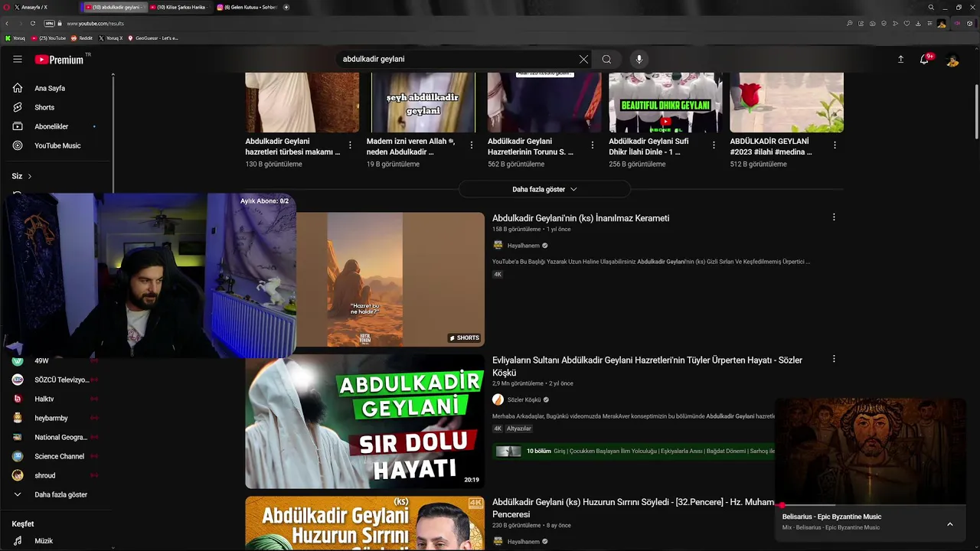The image size is (980, 551).
Task: Click the upload arrow icon in the YouTube header
Action: point(900,59)
